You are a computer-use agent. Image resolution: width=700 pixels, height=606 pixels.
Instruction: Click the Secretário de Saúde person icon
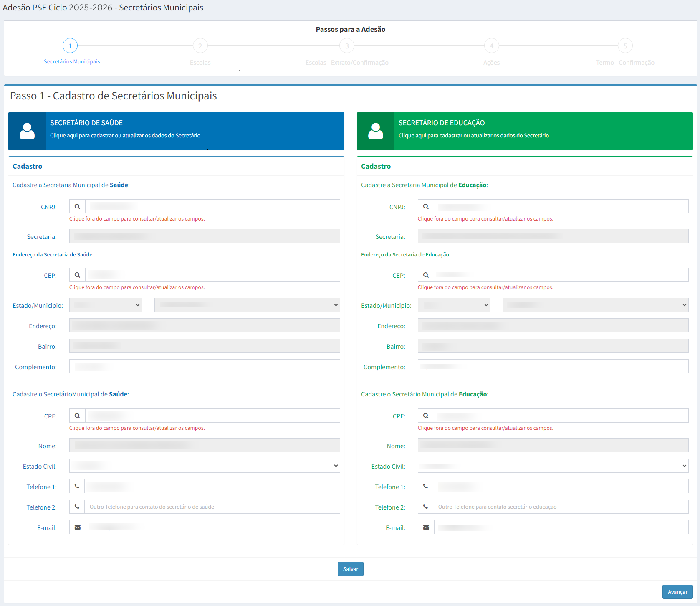point(27,131)
